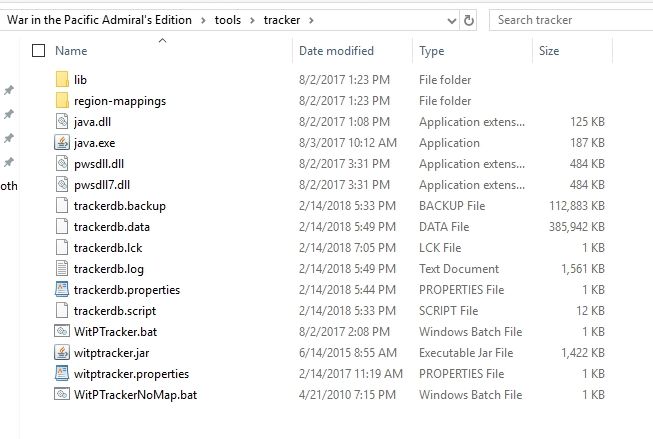Click the trackerdb.properties file icon

[x=62, y=289]
